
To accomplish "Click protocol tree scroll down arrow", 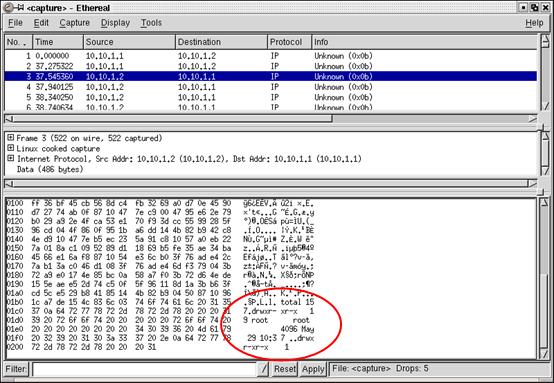I will 544,171.
